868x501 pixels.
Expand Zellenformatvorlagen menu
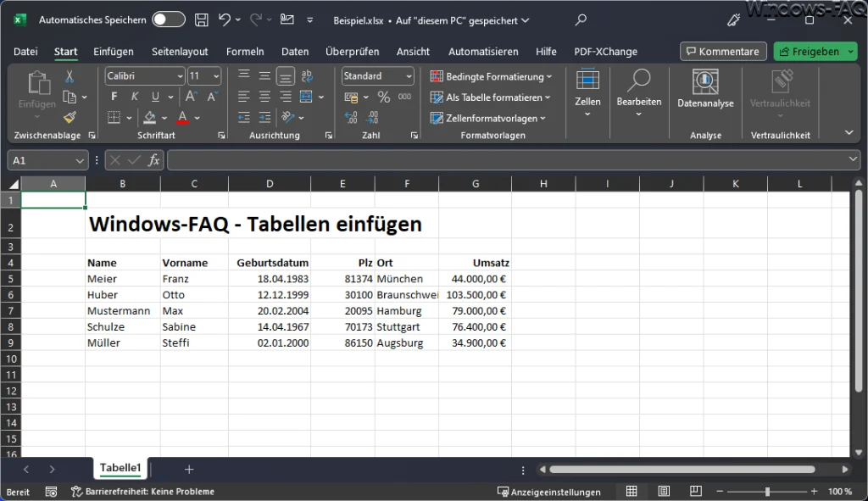tap(488, 118)
